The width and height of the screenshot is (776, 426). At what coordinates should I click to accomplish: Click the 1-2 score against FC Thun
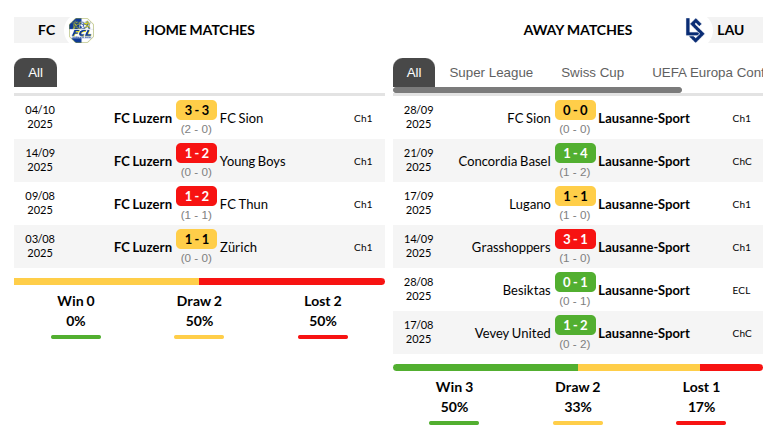coord(196,196)
